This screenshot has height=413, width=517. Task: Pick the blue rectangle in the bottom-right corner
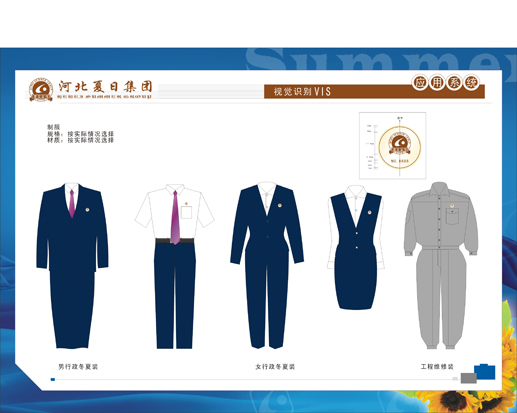pos(485,372)
